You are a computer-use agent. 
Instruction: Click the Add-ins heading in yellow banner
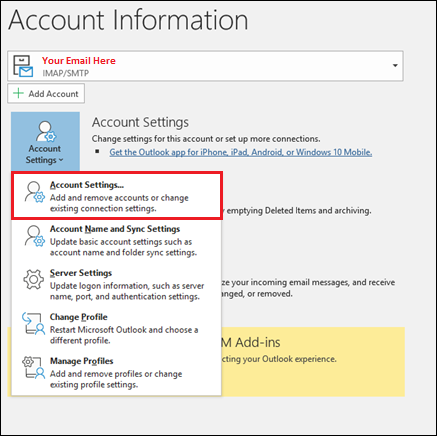[251, 343]
